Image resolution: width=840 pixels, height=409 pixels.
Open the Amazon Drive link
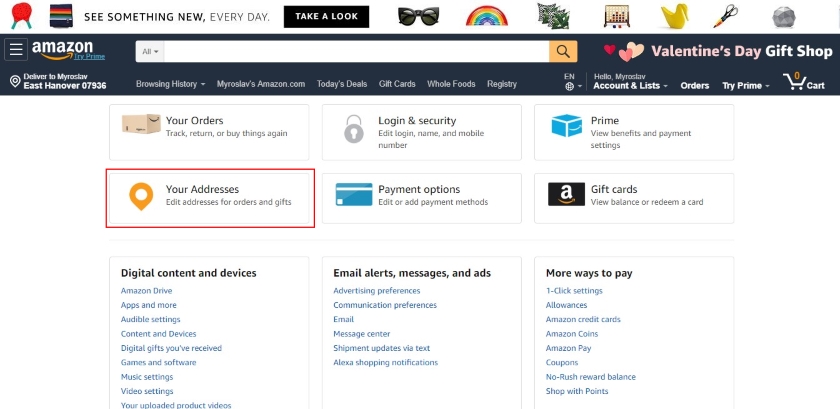coord(146,291)
